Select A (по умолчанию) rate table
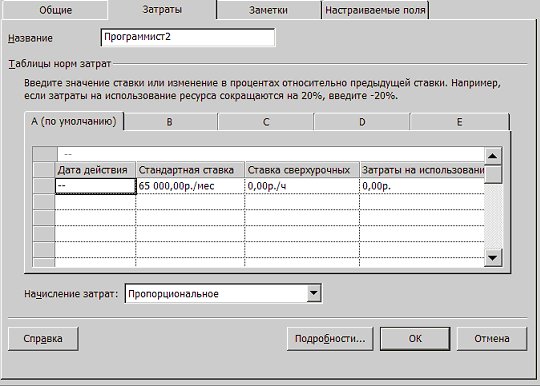 tap(74, 122)
